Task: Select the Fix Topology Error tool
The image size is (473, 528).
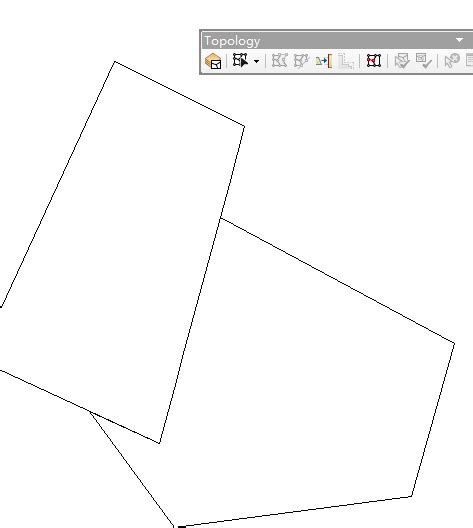Action: click(x=451, y=61)
